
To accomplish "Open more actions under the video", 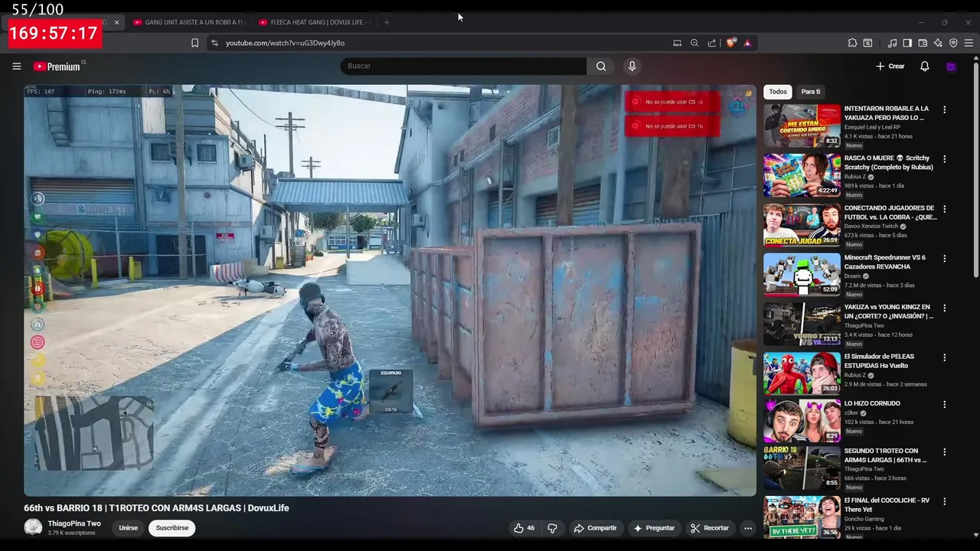I will [748, 528].
